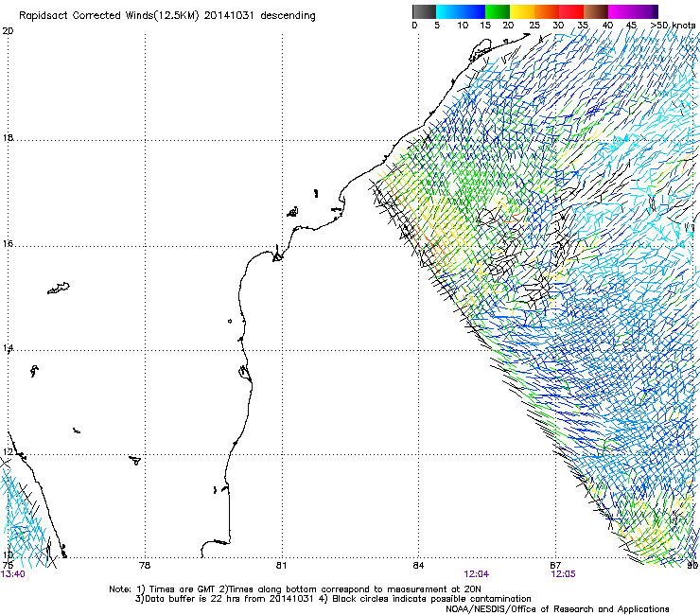Click the purple time stamp '13:40'
This screenshot has width=700, height=615.
click(13, 574)
